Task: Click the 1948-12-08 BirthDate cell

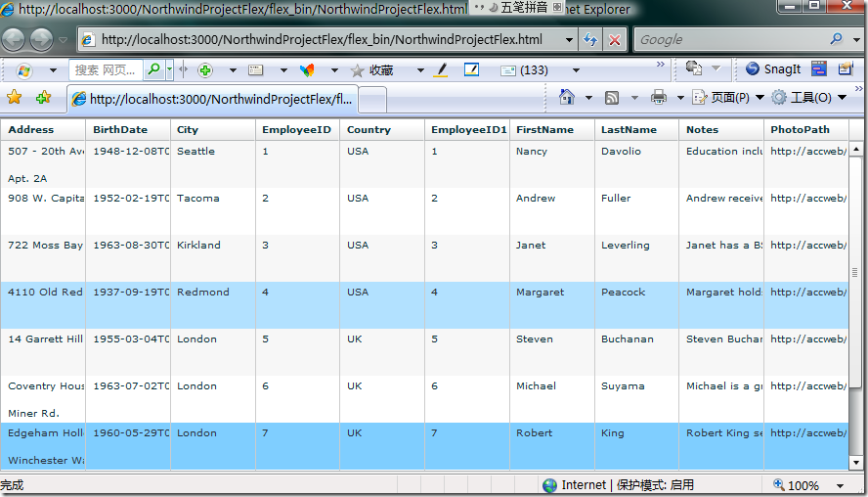Action: tap(128, 164)
